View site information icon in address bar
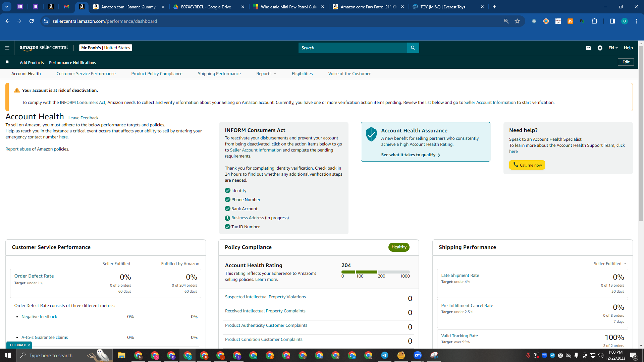Image resolution: width=644 pixels, height=362 pixels. click(46, 21)
